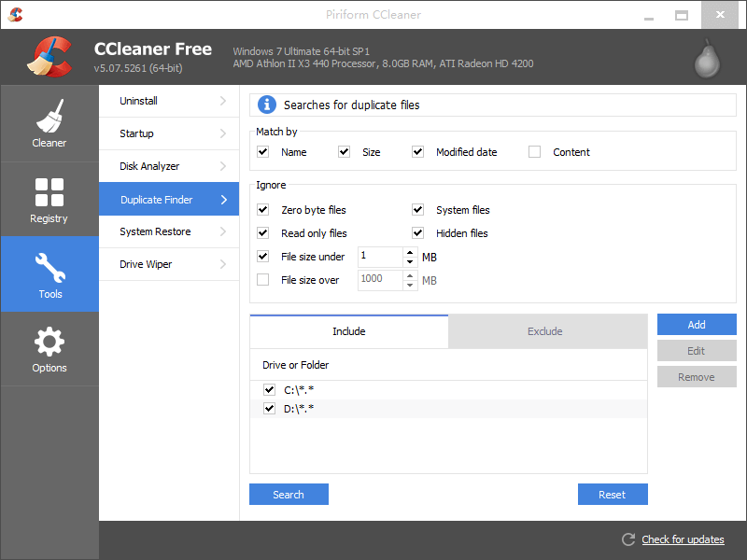Enable the File size over checkbox
Image resolution: width=747 pixels, height=560 pixels.
click(x=263, y=280)
